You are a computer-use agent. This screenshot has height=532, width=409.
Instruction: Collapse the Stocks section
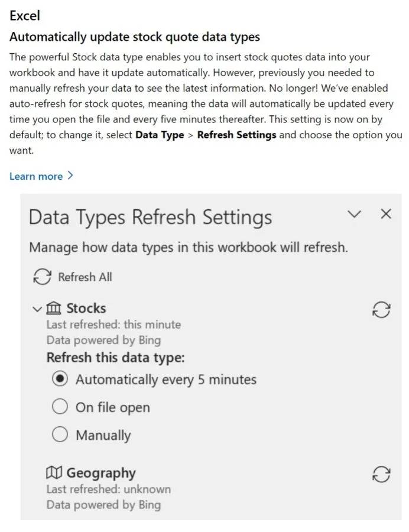37,309
